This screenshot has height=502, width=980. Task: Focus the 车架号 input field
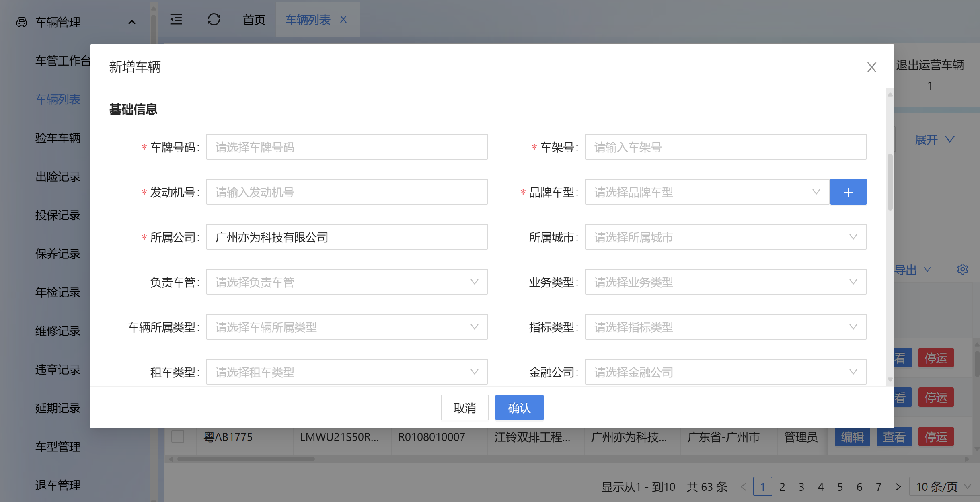(x=725, y=147)
